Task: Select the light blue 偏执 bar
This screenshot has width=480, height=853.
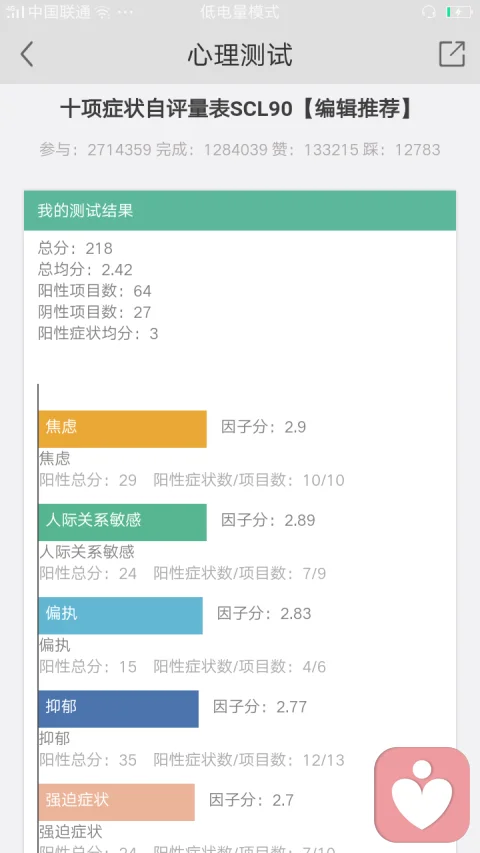Action: pos(120,615)
